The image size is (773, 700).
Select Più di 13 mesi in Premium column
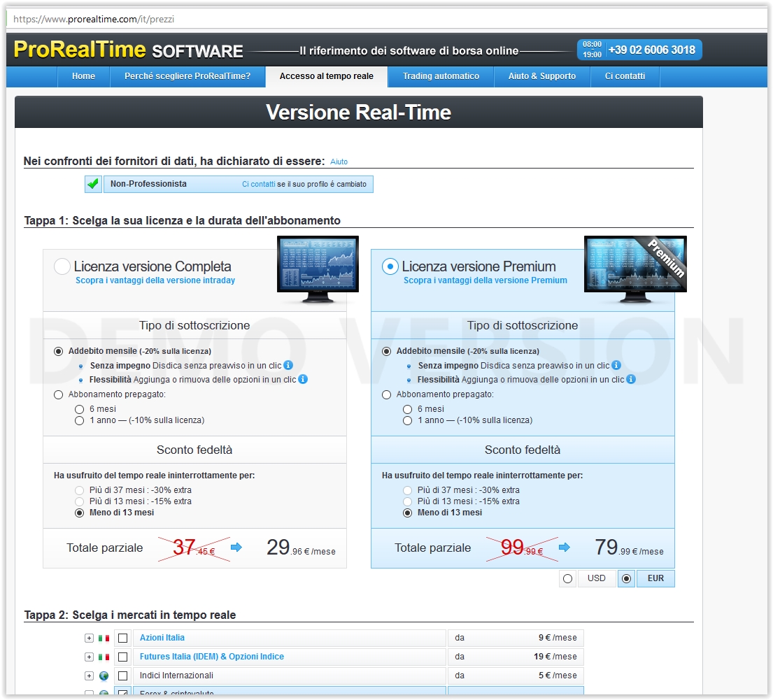click(407, 501)
